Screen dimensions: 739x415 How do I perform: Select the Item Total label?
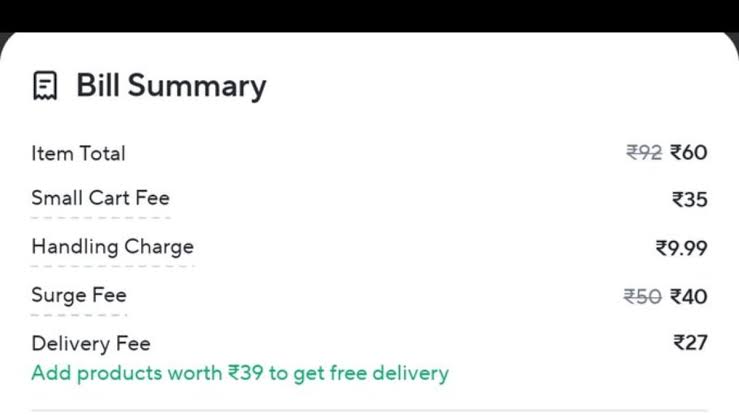(78, 153)
